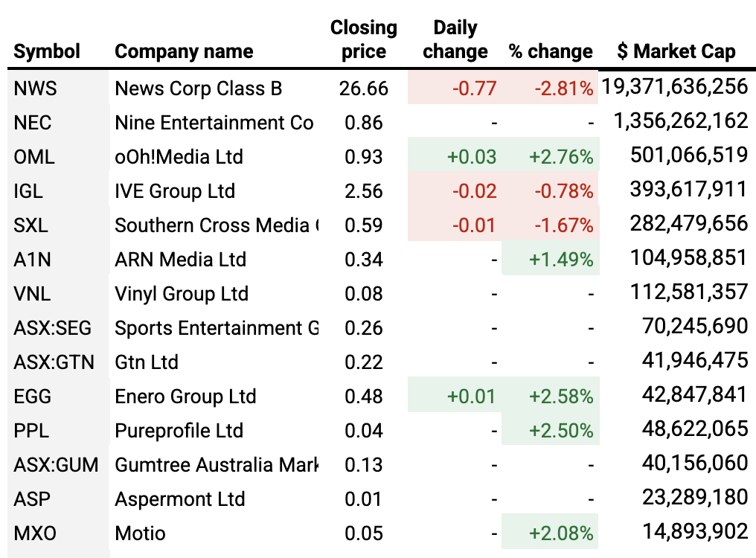
Task: Click Enero Group's +0.01 daily change
Action: [471, 397]
